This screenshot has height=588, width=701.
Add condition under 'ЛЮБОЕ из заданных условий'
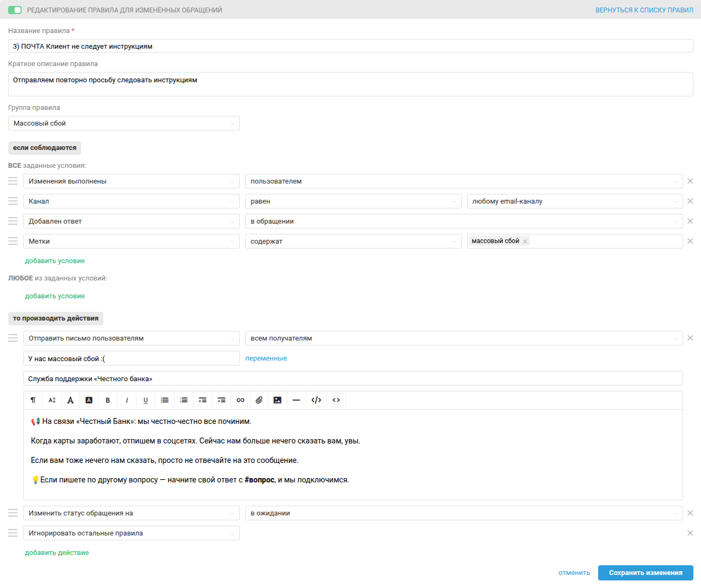point(55,296)
